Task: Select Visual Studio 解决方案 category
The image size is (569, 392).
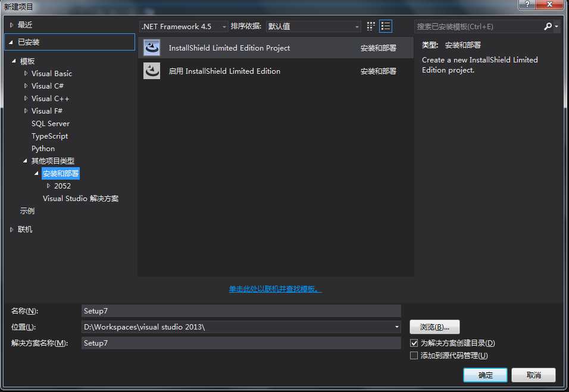Action: [80, 198]
